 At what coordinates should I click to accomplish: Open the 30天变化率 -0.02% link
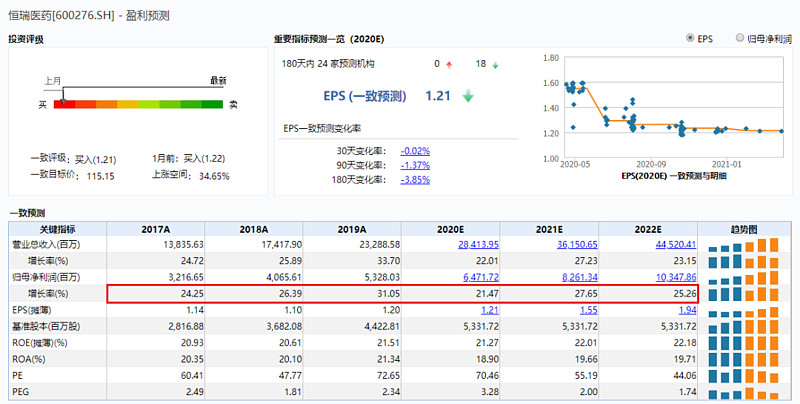click(x=415, y=151)
